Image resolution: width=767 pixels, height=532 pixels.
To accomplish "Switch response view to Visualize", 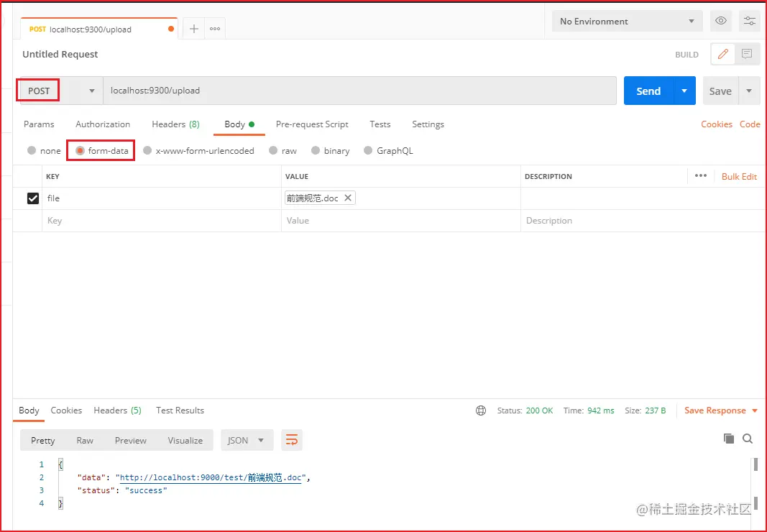I will [185, 440].
